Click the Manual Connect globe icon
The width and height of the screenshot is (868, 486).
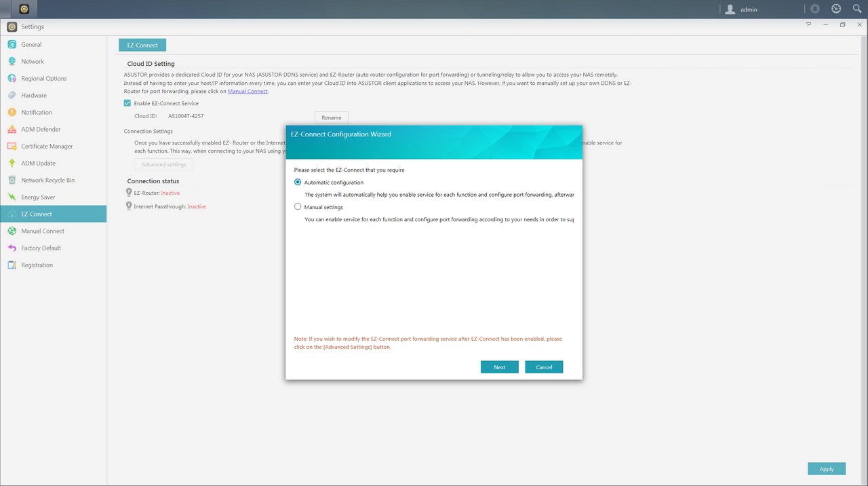point(12,231)
